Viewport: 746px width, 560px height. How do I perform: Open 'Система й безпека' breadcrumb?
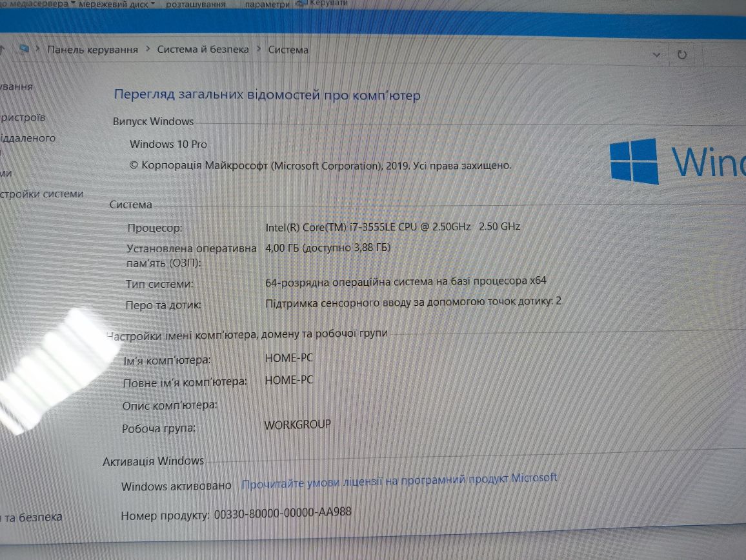(x=203, y=50)
